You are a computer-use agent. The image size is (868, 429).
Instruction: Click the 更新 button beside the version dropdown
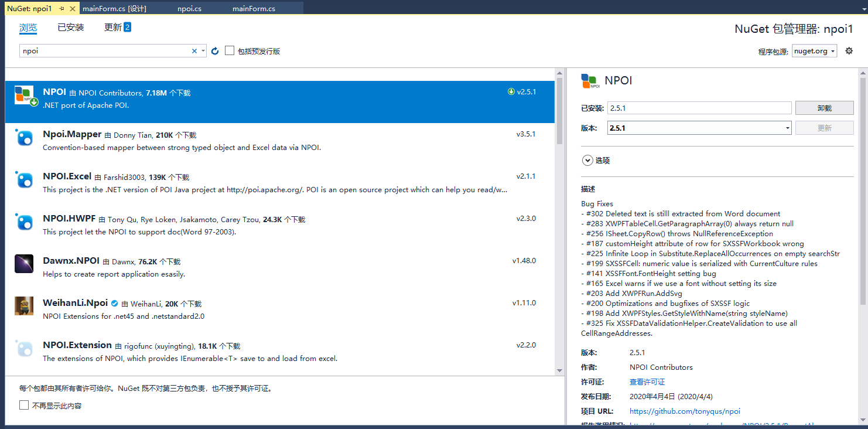(x=825, y=128)
